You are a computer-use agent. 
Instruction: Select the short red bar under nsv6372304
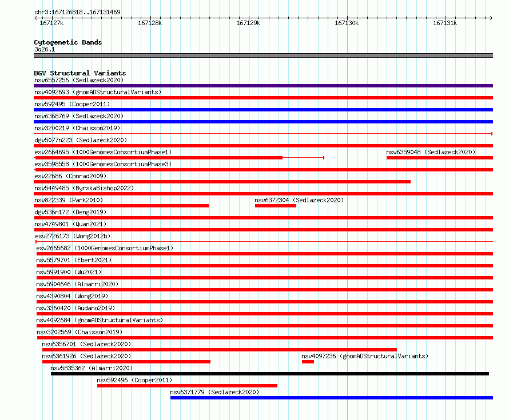coord(276,206)
